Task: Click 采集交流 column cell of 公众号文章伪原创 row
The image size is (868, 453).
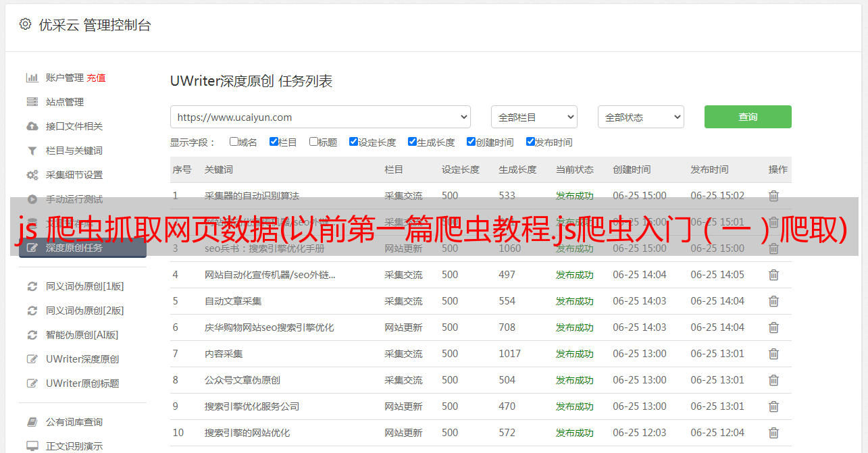Action: click(403, 380)
